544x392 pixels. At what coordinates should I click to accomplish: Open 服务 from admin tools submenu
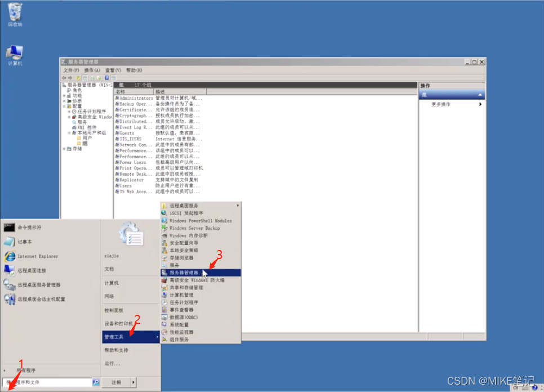[200, 265]
